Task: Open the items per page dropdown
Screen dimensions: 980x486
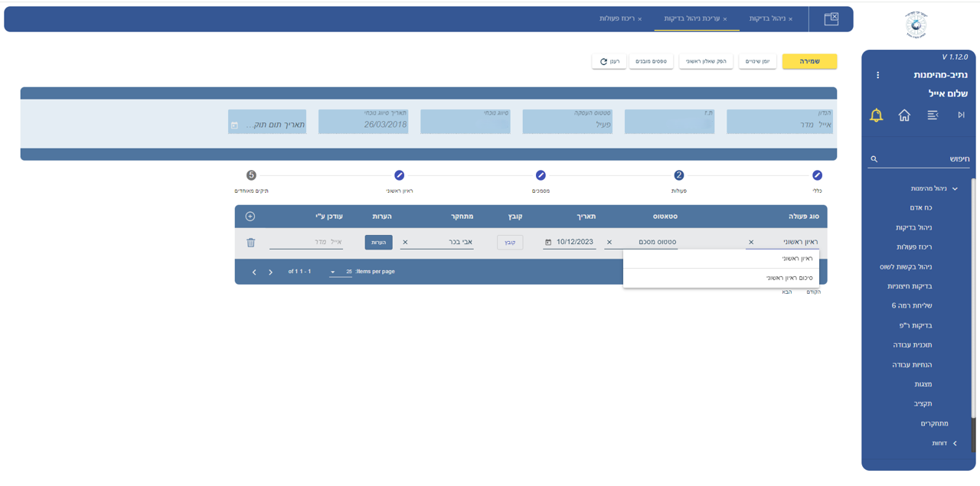Action: point(333,272)
